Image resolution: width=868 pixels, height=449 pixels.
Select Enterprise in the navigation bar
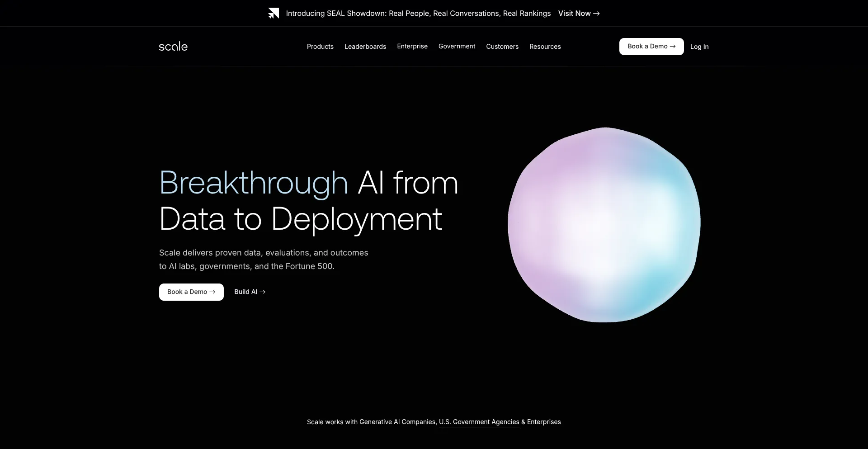(x=412, y=47)
